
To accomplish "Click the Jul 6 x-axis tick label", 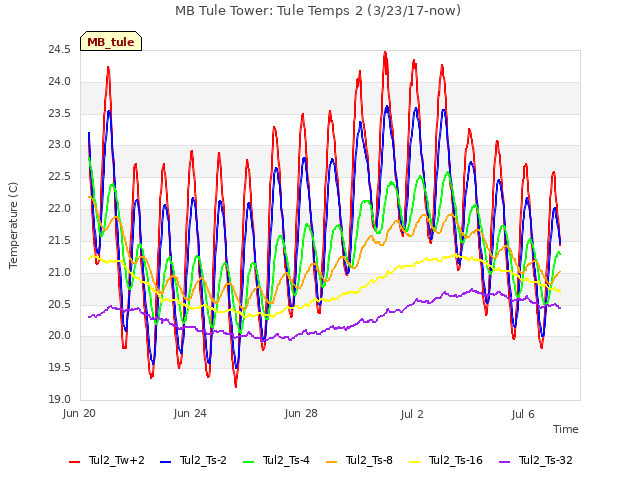I will [523, 414].
